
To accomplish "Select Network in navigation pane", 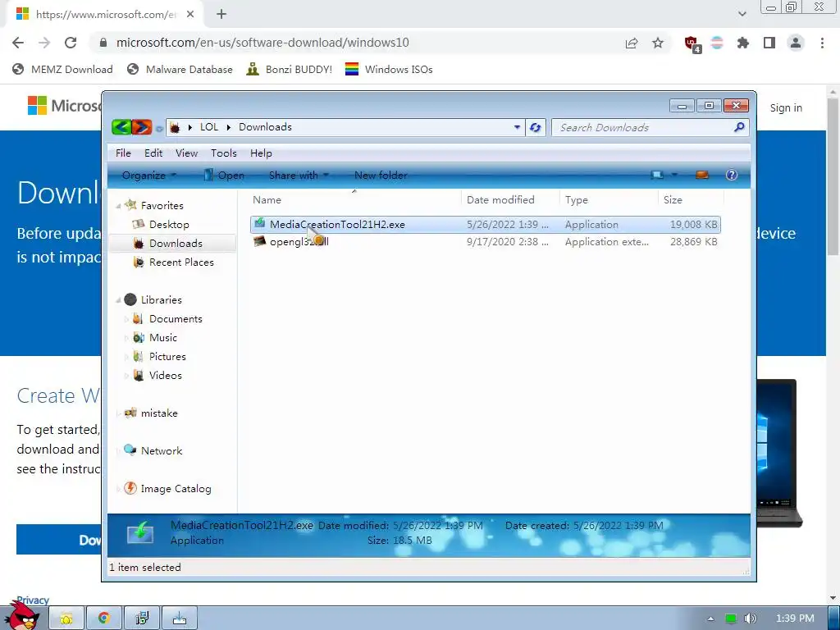I will tap(162, 450).
